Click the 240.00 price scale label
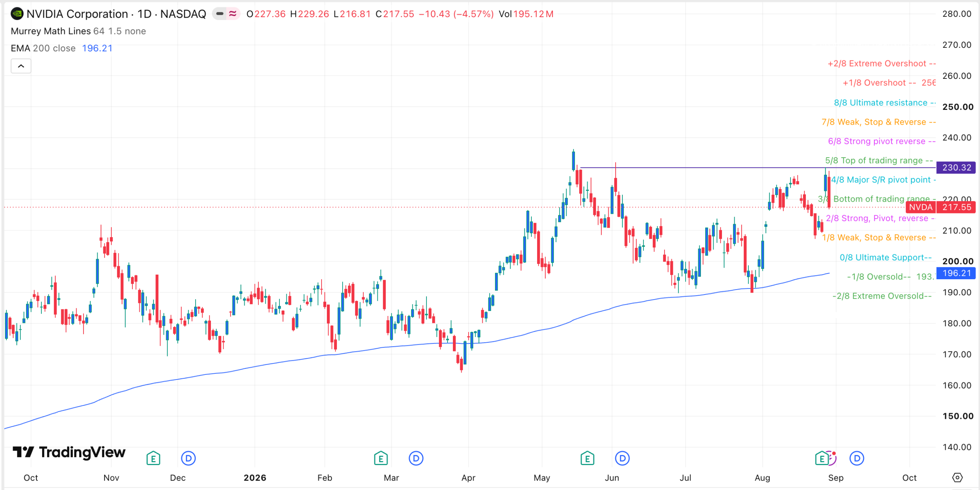Viewport: 980px width, 490px height. (x=957, y=138)
